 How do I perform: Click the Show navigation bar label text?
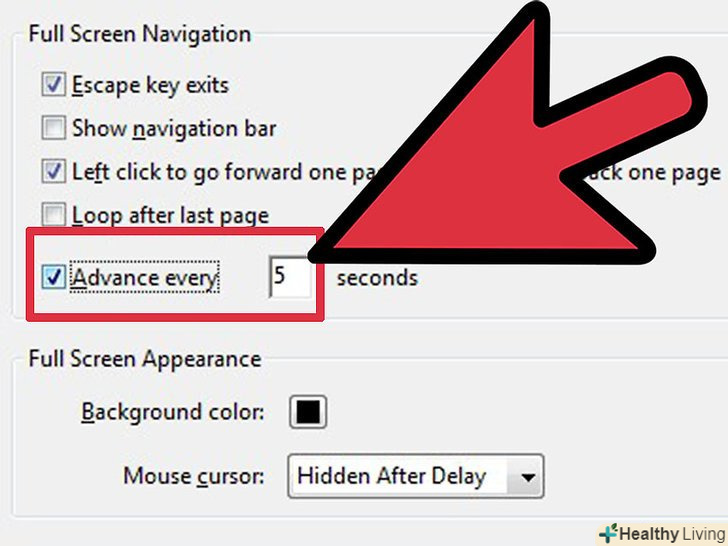174,129
